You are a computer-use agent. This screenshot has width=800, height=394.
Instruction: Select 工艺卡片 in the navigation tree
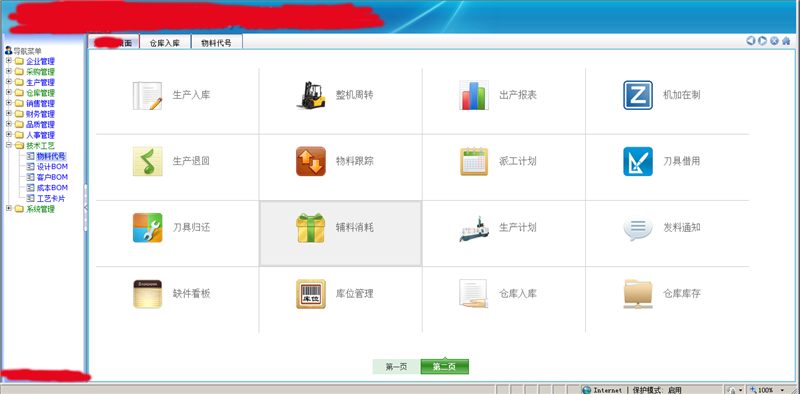coord(51,199)
